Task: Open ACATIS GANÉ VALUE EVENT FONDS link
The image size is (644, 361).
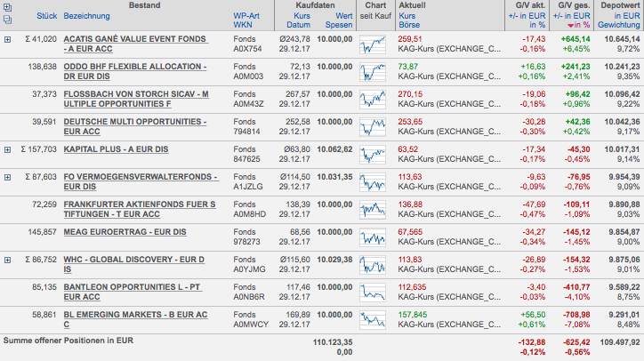Action: tap(135, 44)
